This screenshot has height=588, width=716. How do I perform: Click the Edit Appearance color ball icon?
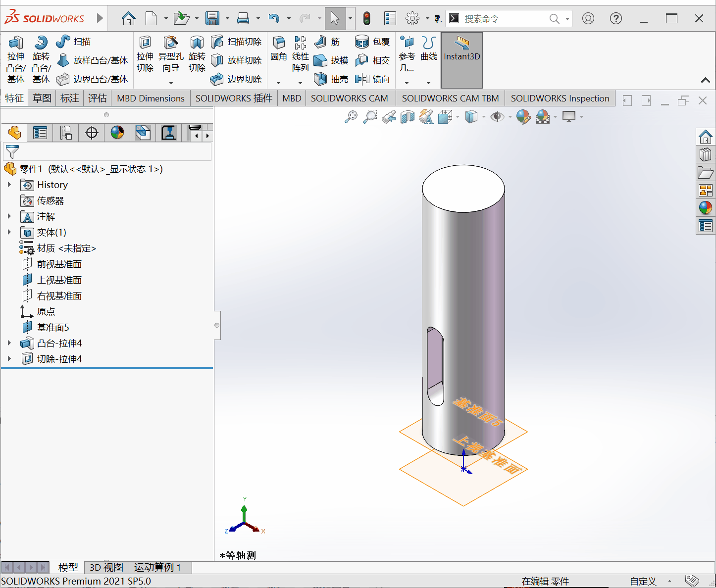(x=523, y=117)
